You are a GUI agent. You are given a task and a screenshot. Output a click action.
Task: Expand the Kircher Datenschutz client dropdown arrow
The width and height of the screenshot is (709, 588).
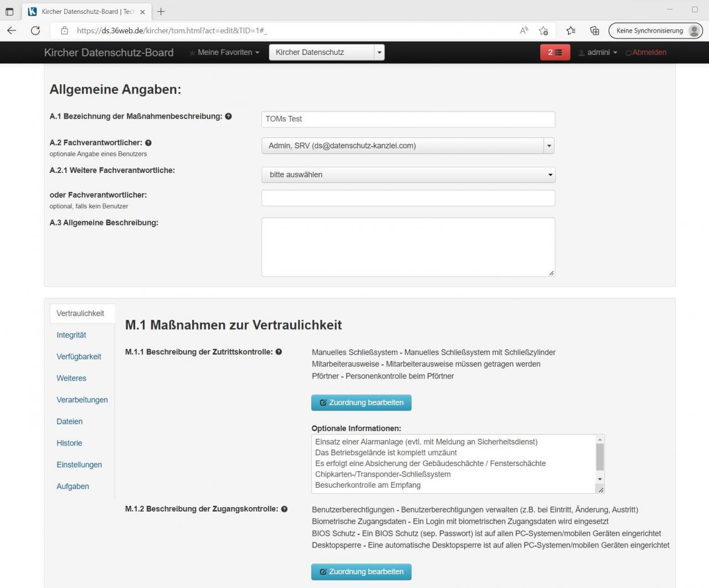379,52
